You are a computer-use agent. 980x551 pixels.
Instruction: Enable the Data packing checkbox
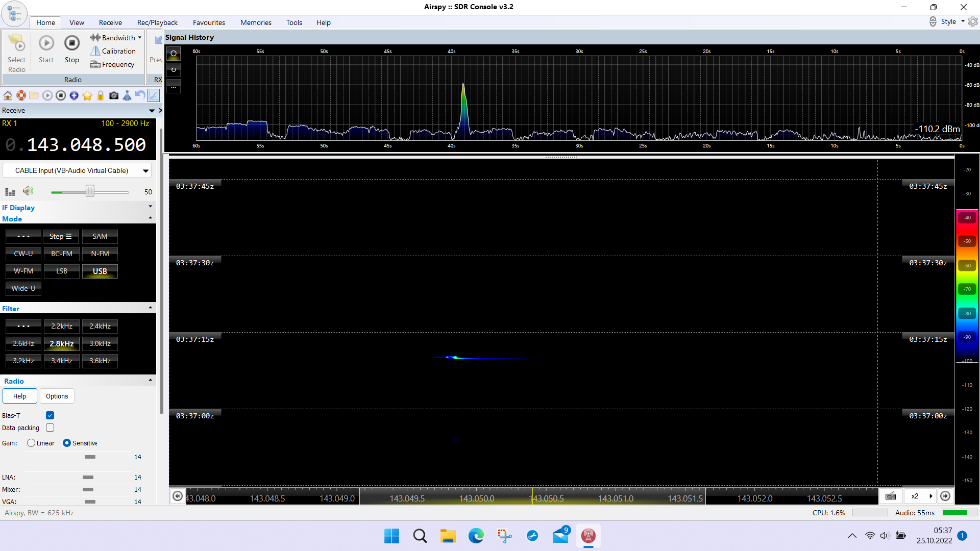(50, 428)
